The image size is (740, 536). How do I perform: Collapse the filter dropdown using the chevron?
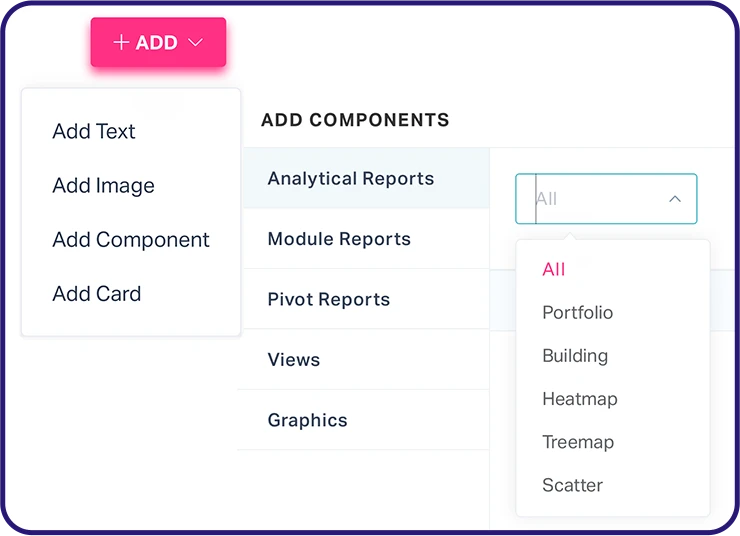[675, 199]
